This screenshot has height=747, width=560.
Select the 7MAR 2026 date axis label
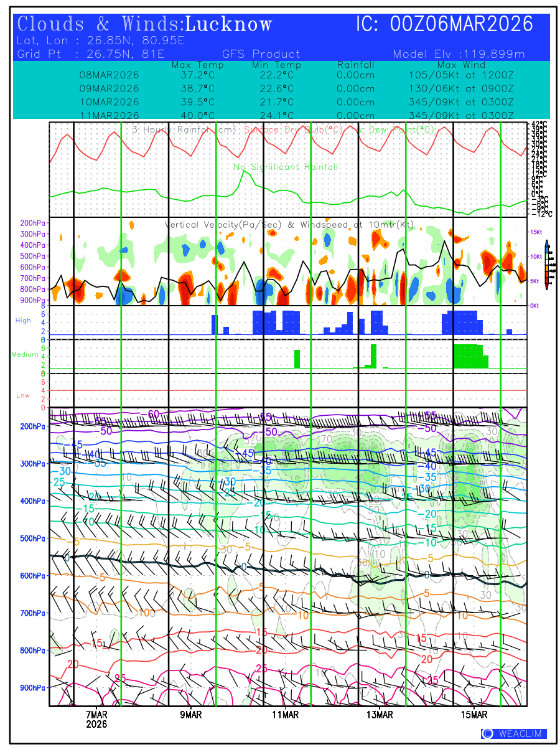click(96, 720)
